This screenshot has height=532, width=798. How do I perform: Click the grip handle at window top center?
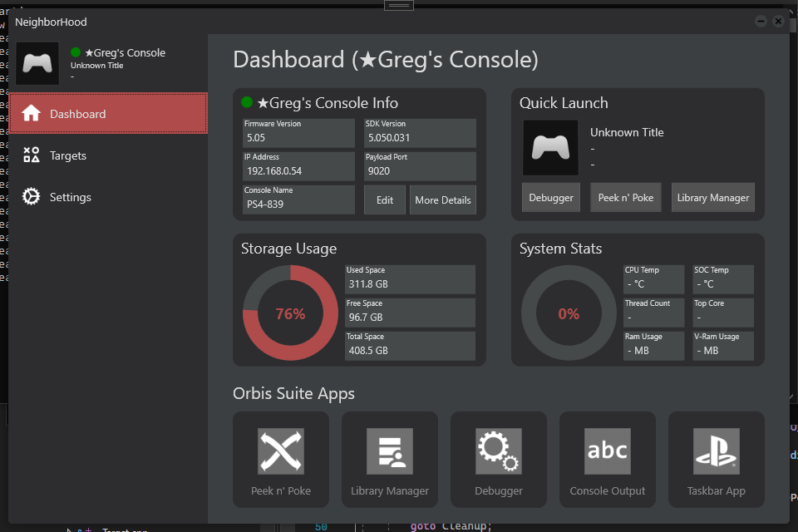coord(399,5)
